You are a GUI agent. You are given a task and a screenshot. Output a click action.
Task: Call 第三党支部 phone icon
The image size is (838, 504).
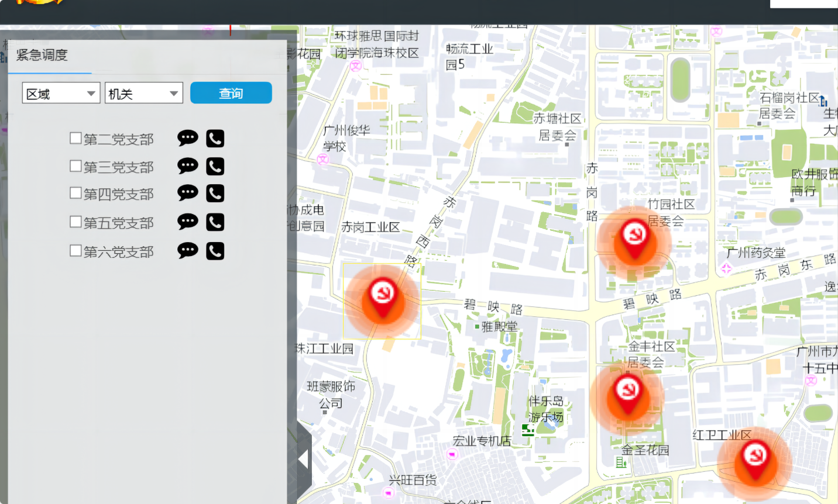[x=215, y=167]
